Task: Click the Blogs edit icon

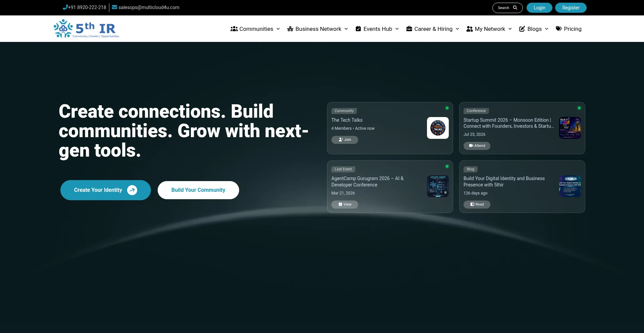Action: [522, 29]
